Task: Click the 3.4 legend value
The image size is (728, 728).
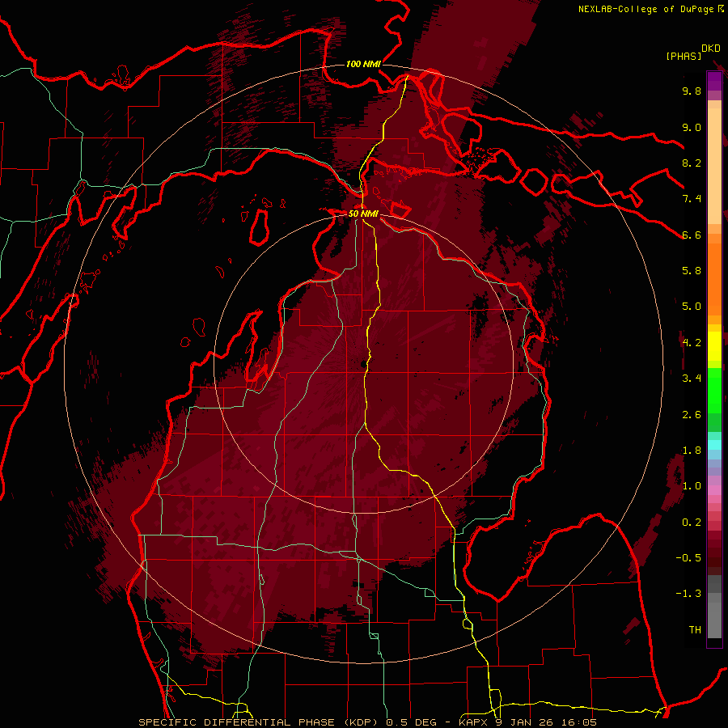Action: (692, 379)
